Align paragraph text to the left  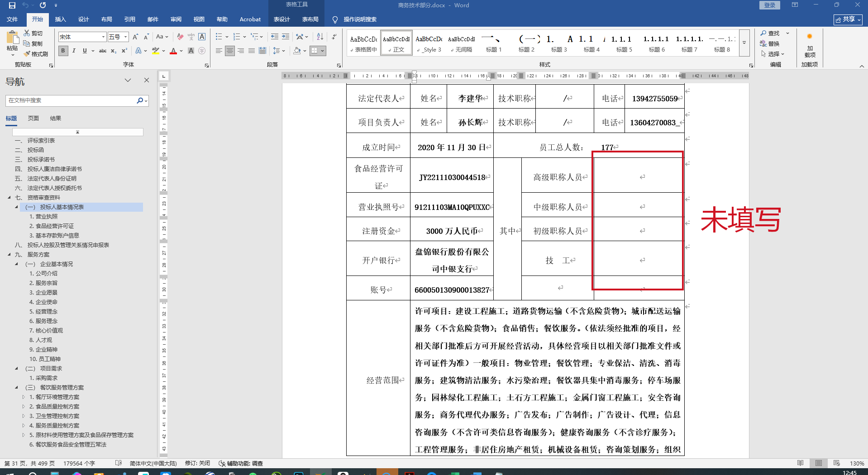click(219, 51)
